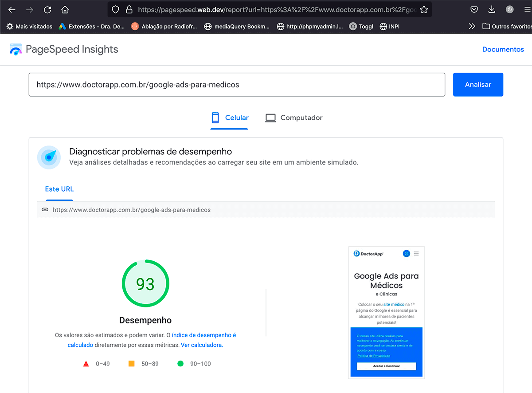Click the padlock site security icon
This screenshot has width=532, height=393.
[129, 9]
